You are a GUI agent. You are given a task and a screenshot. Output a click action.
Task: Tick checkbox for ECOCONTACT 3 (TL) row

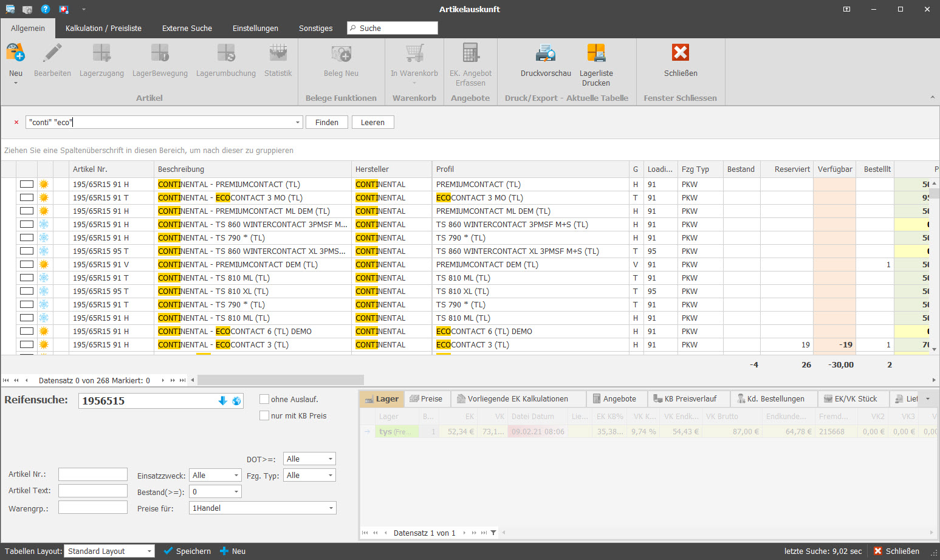pyautogui.click(x=27, y=344)
